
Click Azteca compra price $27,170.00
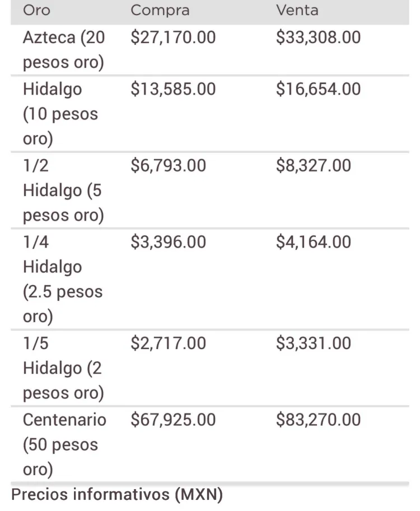point(173,37)
